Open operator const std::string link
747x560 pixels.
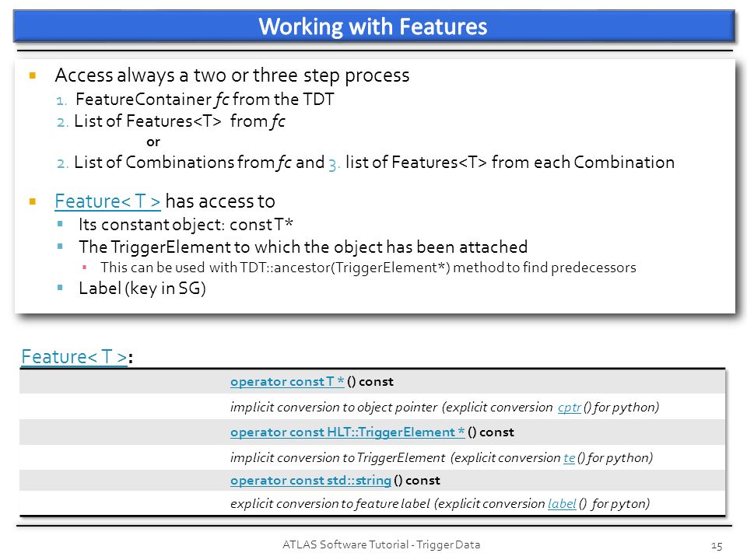click(310, 480)
